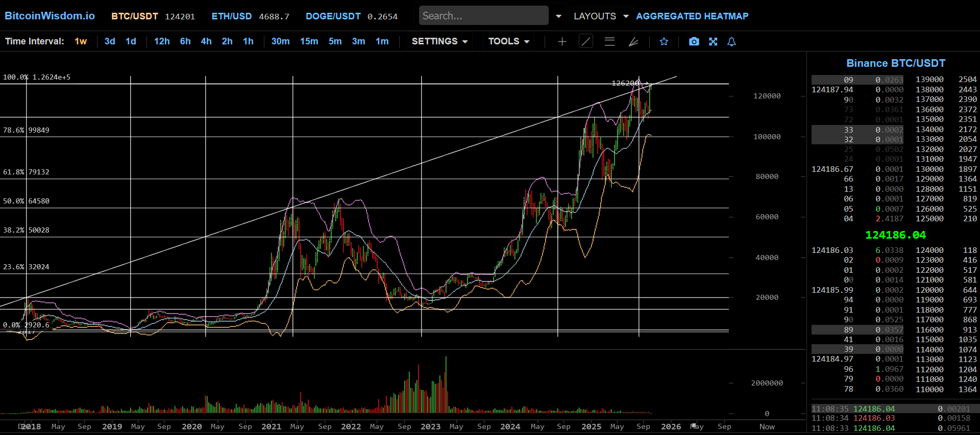The height and width of the screenshot is (435, 980).
Task: Open the search dropdown arrow
Action: click(x=558, y=16)
